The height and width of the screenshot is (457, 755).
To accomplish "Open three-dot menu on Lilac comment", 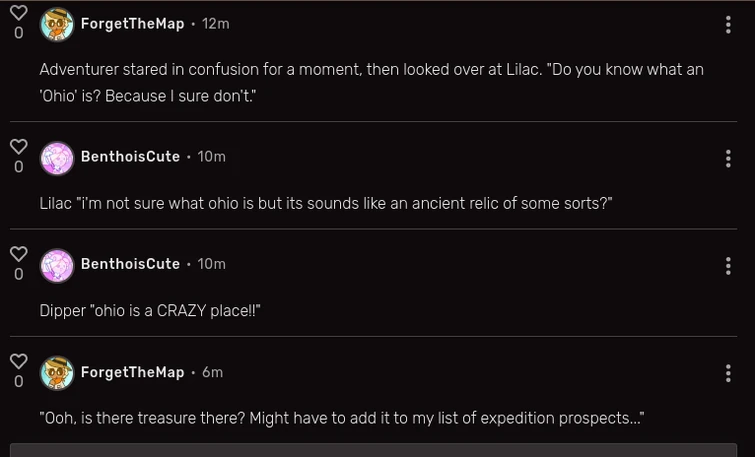I will click(728, 158).
